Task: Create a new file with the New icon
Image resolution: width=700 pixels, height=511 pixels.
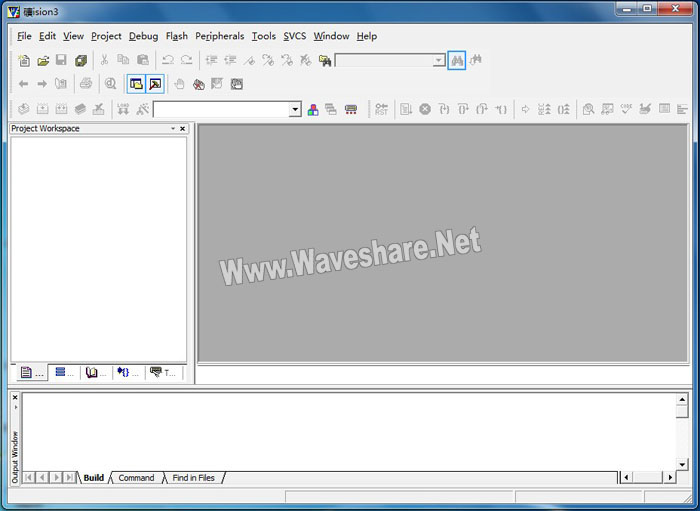Action: click(x=24, y=60)
